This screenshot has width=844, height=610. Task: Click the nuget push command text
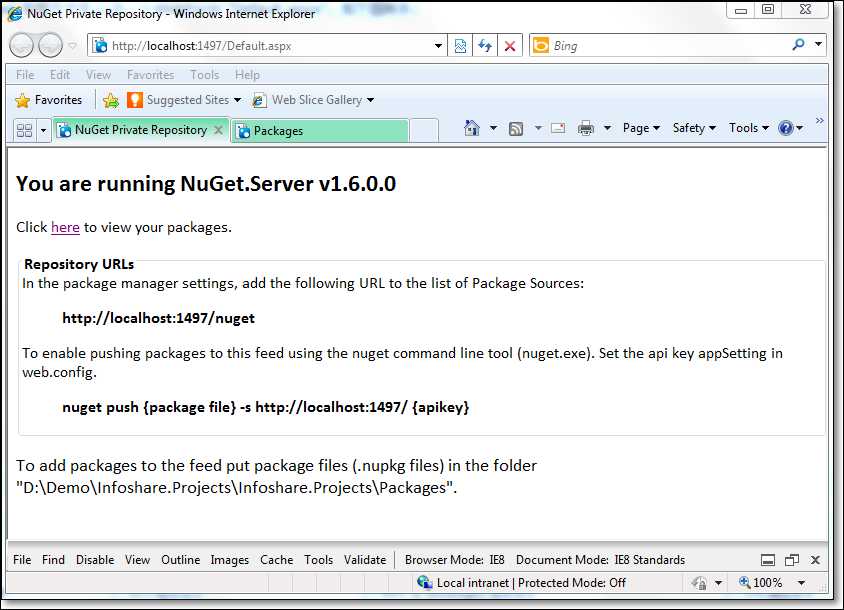[x=266, y=407]
